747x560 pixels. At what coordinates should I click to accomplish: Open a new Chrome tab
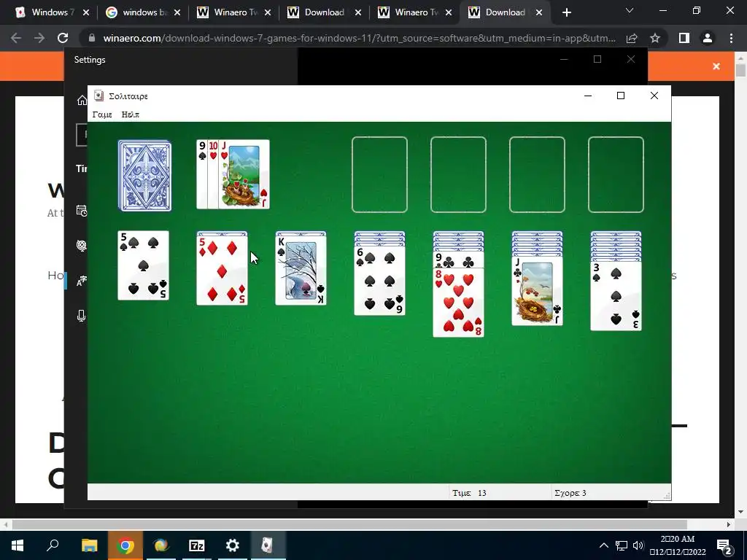(566, 13)
